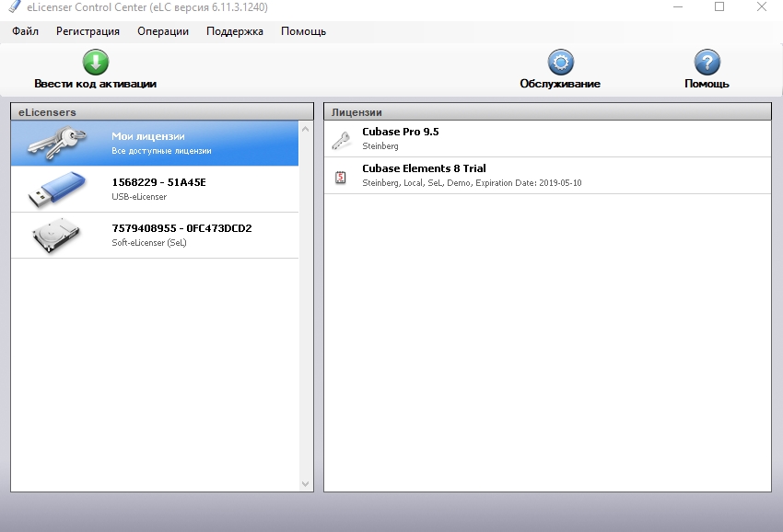Click the Soft-eLicenser (SeL) subtitle
Viewport: 783px width, 532px height.
pyautogui.click(x=149, y=243)
